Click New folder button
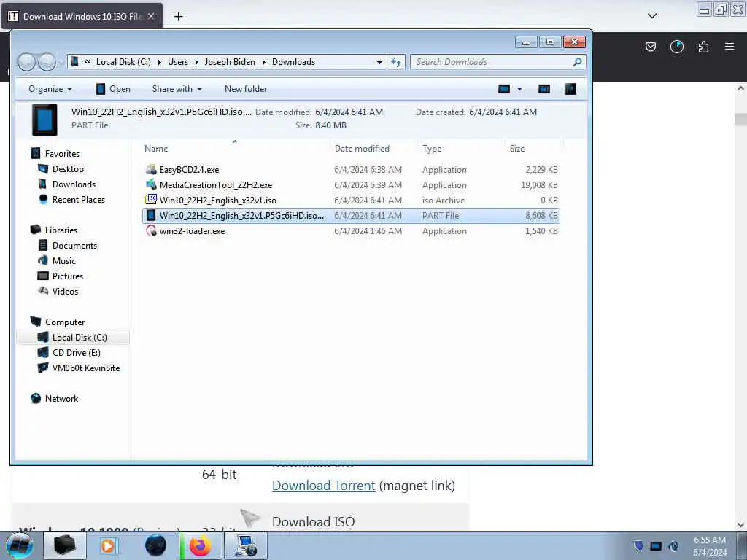This screenshot has width=747, height=560. coord(246,89)
